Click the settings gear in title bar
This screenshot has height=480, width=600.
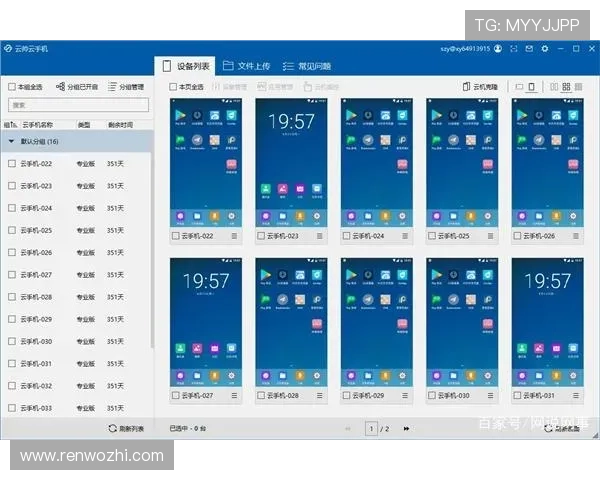coord(545,48)
